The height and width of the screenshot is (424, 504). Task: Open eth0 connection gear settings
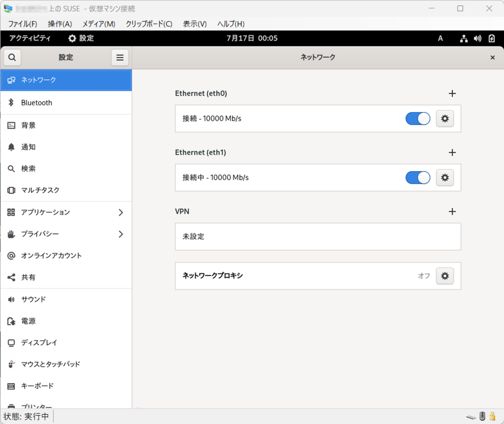[x=445, y=119]
